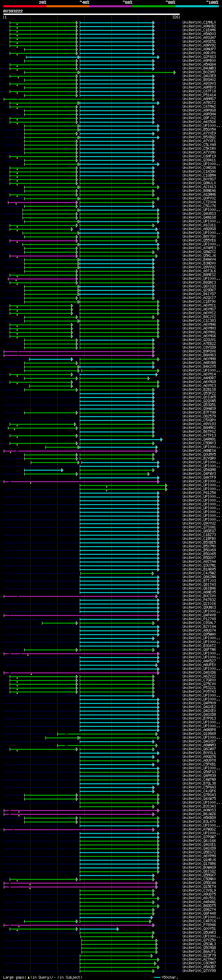Screen dimensions: 222x980
Task: Select hit label UniRef100_Q9VVU2
Action: (x=199, y=267)
